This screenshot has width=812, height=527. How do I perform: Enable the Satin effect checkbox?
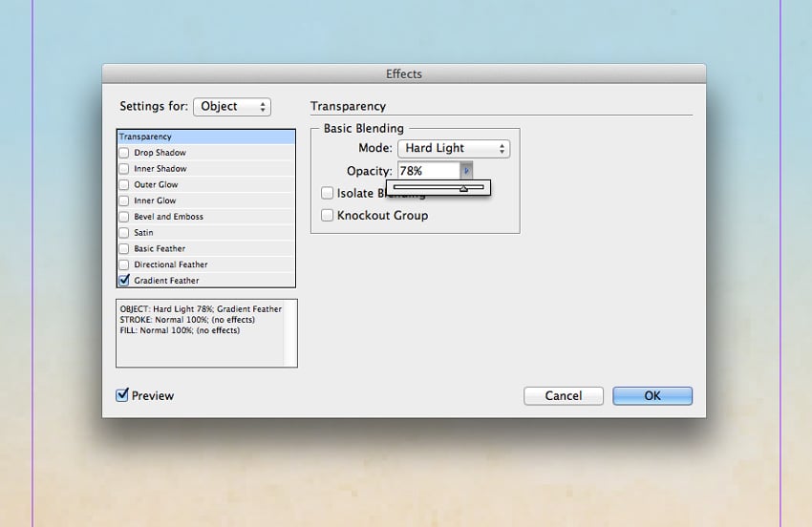tap(124, 233)
